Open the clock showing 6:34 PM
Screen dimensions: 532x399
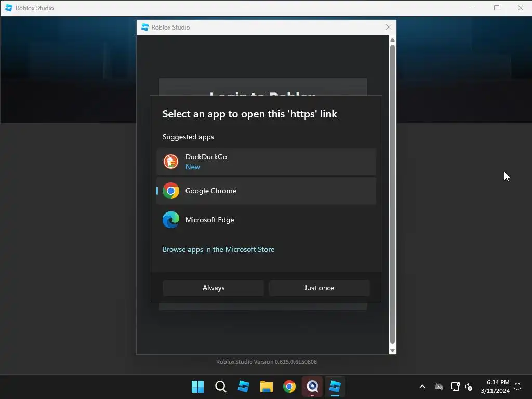coord(495,387)
